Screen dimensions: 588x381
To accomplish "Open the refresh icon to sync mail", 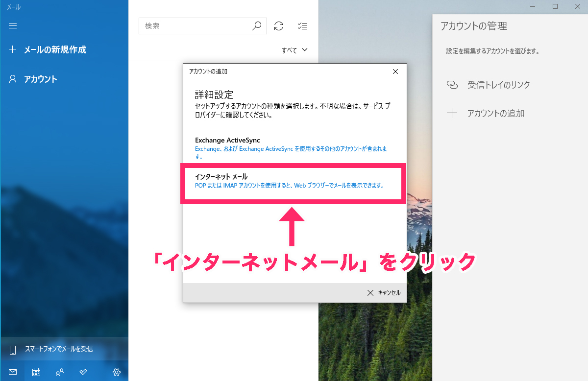I will coord(279,26).
